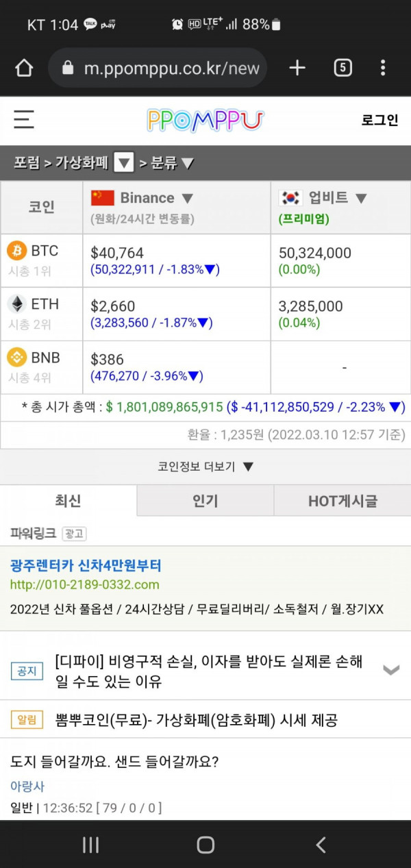Tap the BNB coin icon
The width and height of the screenshot is (411, 868).
point(17,357)
